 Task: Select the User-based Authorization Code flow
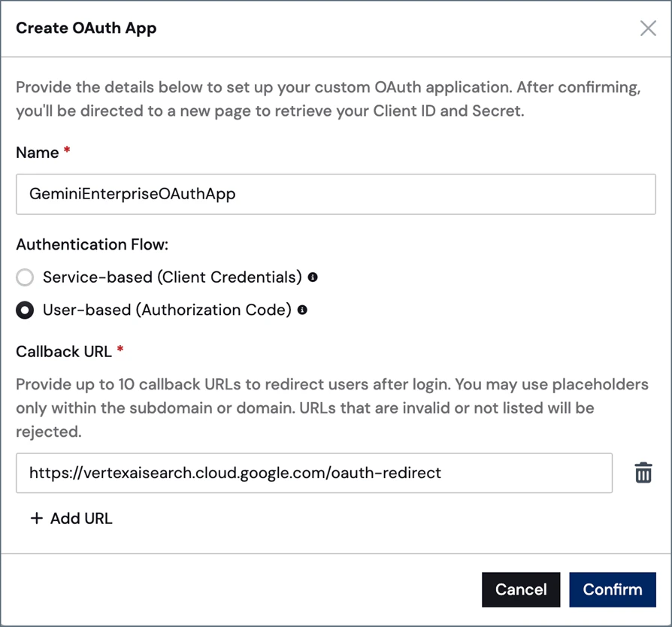(x=25, y=310)
